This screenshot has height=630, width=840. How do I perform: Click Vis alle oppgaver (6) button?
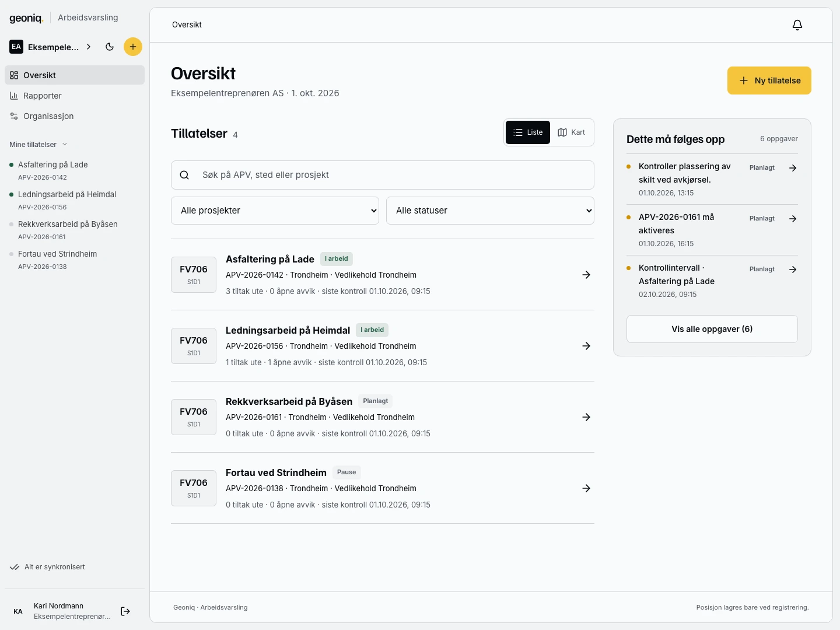click(x=712, y=329)
